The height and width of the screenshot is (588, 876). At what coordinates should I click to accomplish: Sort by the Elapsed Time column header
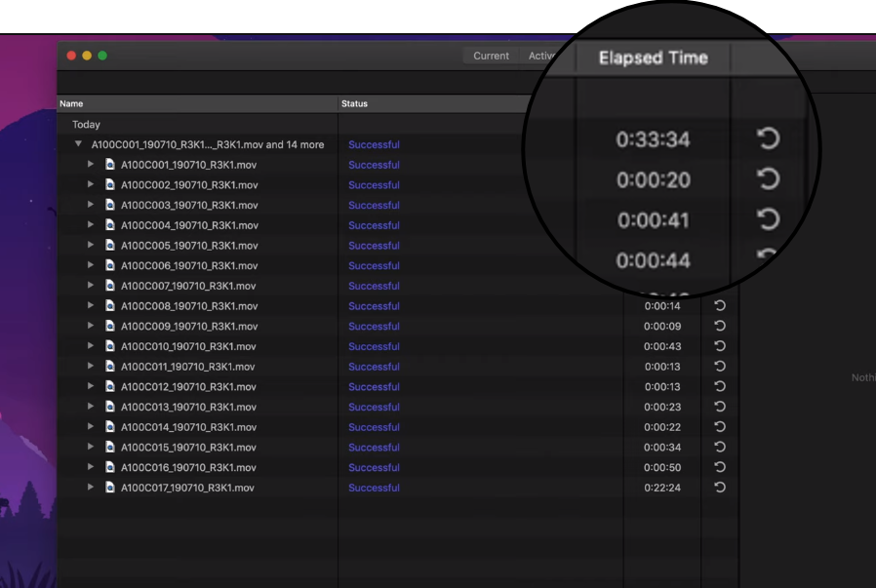point(652,58)
